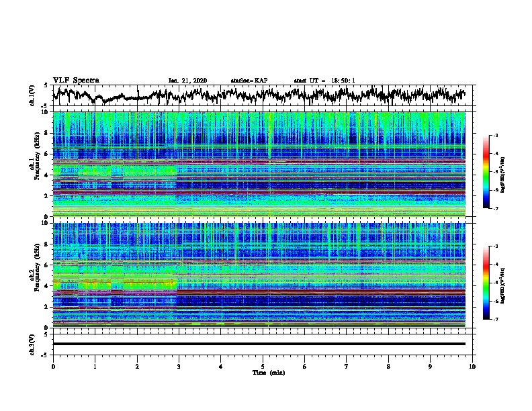This screenshot has width=532, height=411.
Task: Click time-axis tick label "2"
Action: click(x=137, y=367)
